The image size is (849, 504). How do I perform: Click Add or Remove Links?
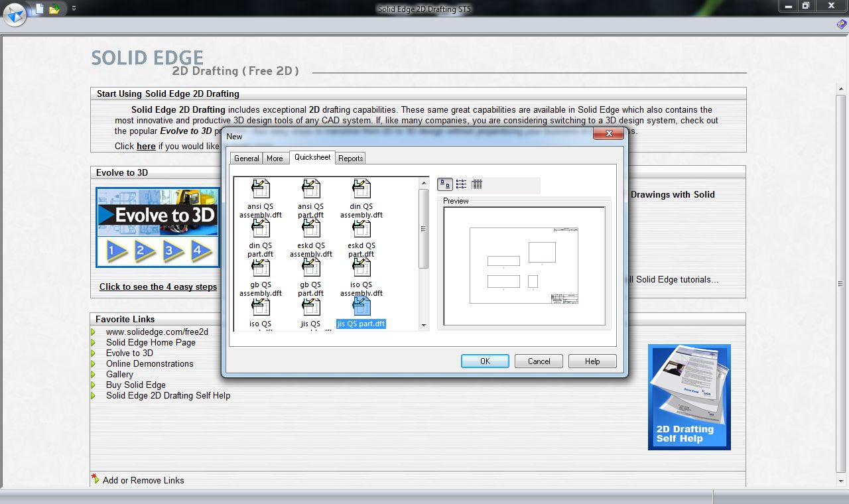[x=143, y=480]
